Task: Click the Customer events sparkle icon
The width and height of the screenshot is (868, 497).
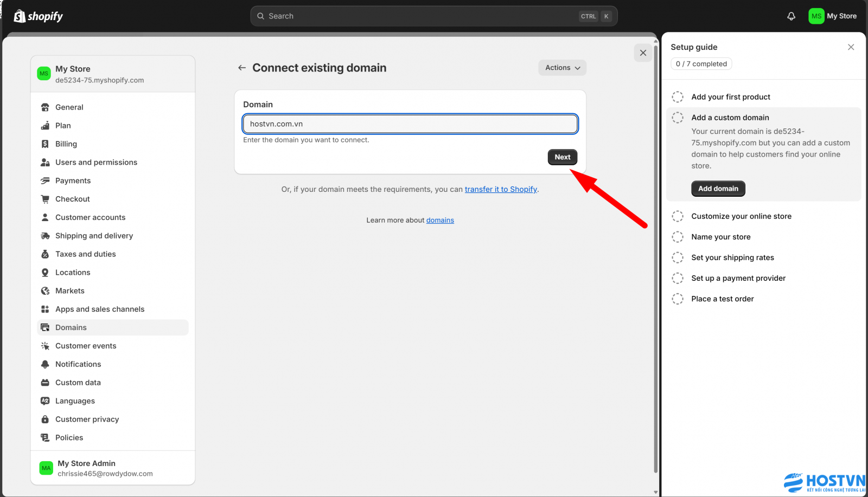Action: pyautogui.click(x=45, y=346)
